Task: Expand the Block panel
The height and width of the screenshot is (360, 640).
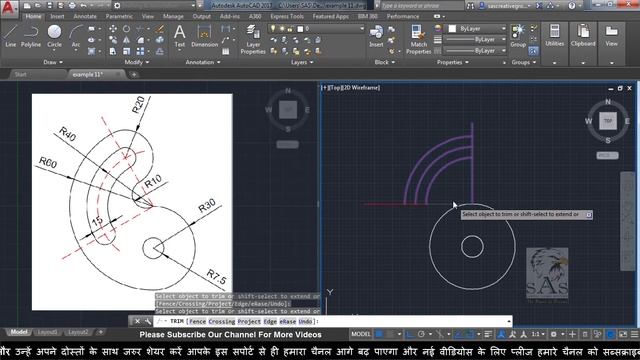Action: 385,62
